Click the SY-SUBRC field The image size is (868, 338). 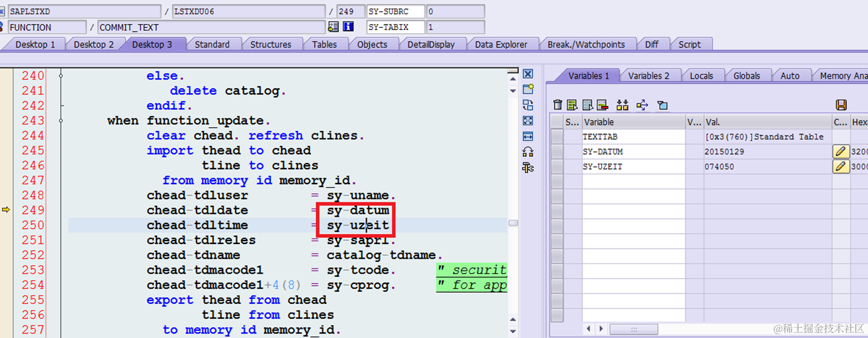click(396, 11)
